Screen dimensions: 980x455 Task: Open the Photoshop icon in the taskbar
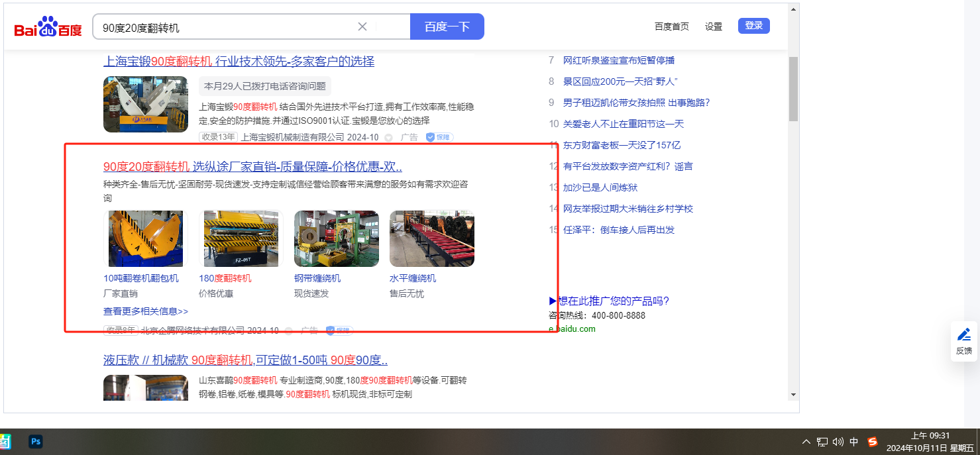(36, 442)
